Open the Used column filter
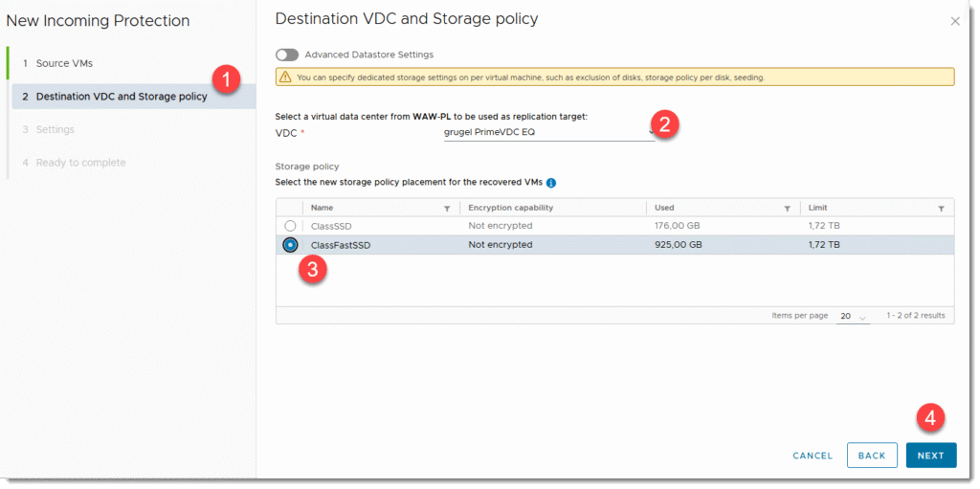This screenshot has height=489, width=980. (787, 208)
